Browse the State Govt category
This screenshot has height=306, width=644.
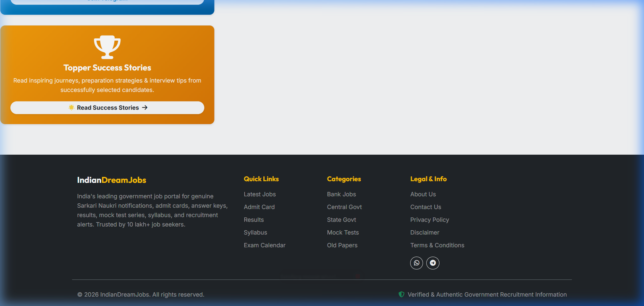click(x=341, y=220)
